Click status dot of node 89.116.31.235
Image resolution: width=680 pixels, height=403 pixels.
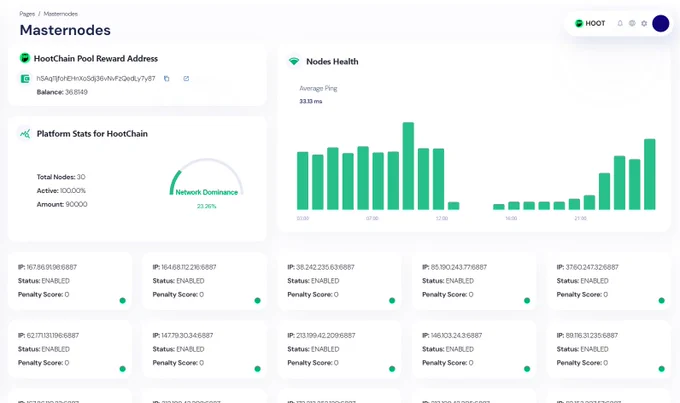[x=661, y=369]
